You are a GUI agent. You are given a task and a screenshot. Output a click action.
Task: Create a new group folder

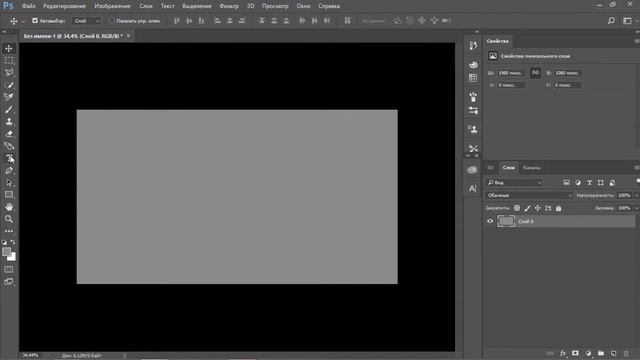click(x=601, y=353)
